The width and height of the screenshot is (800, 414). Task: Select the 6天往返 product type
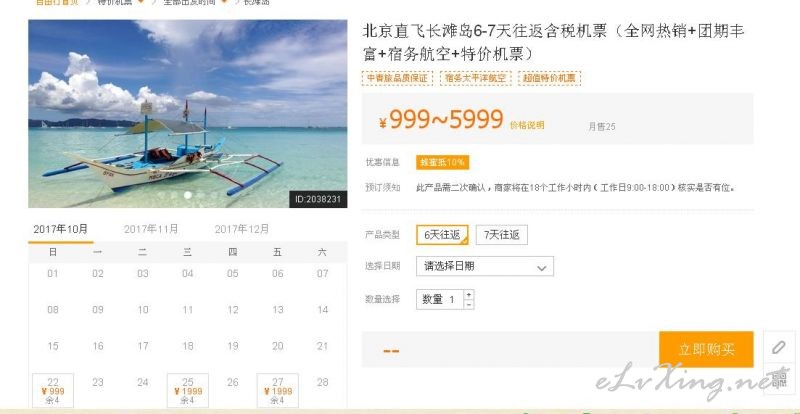pyautogui.click(x=442, y=235)
